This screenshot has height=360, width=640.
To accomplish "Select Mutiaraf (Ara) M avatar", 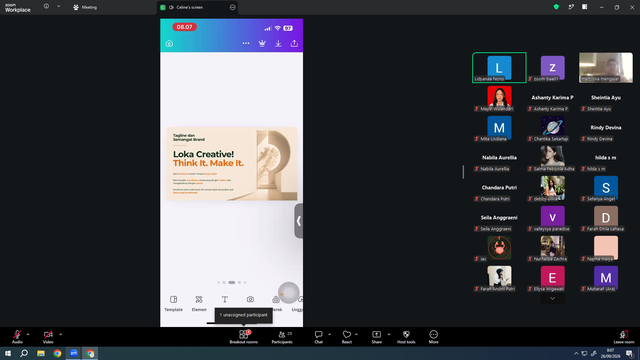I will pyautogui.click(x=606, y=278).
